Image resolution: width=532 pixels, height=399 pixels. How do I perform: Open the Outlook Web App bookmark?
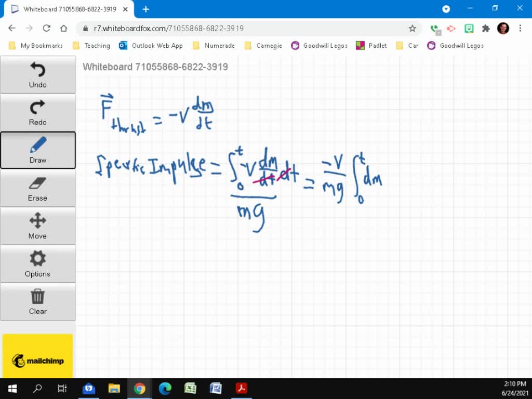click(151, 46)
